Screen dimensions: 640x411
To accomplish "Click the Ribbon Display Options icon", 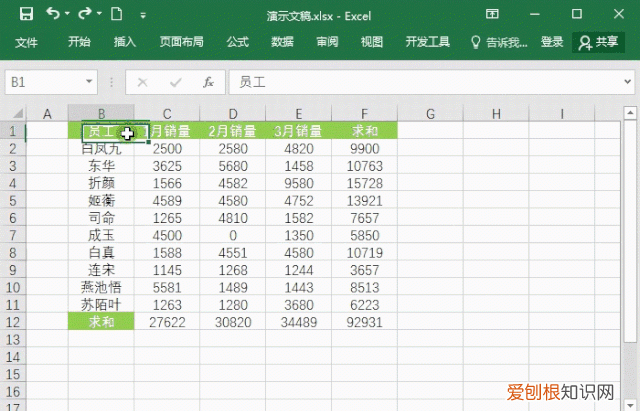I will (x=492, y=14).
